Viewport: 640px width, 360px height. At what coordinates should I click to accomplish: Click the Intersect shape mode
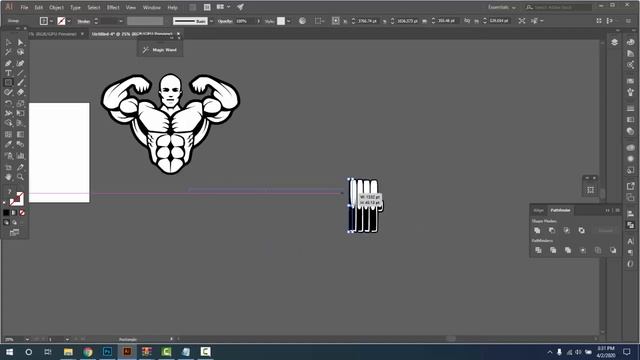(x=567, y=231)
